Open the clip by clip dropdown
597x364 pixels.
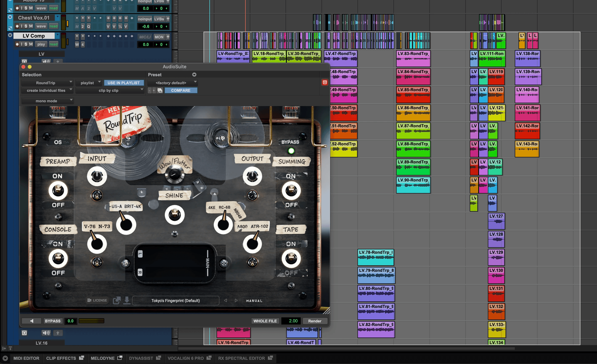110,91
